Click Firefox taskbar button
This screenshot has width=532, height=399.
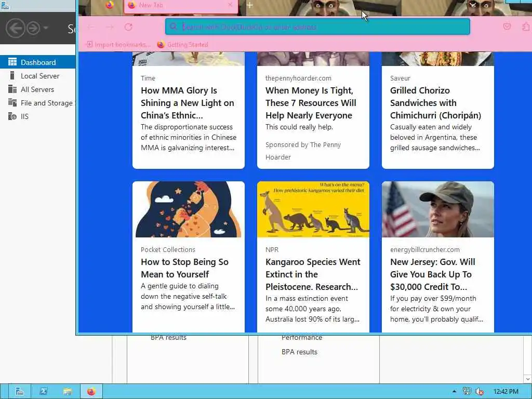tap(91, 392)
